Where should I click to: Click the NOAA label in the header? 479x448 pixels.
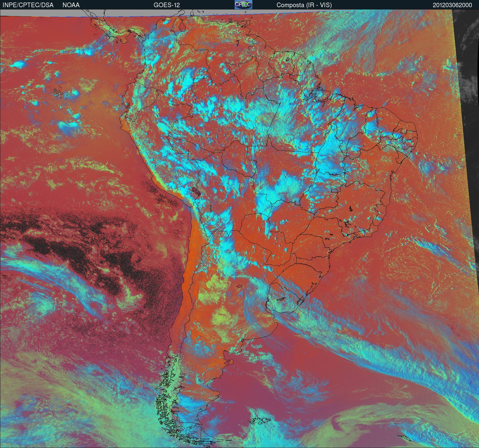click(x=71, y=5)
